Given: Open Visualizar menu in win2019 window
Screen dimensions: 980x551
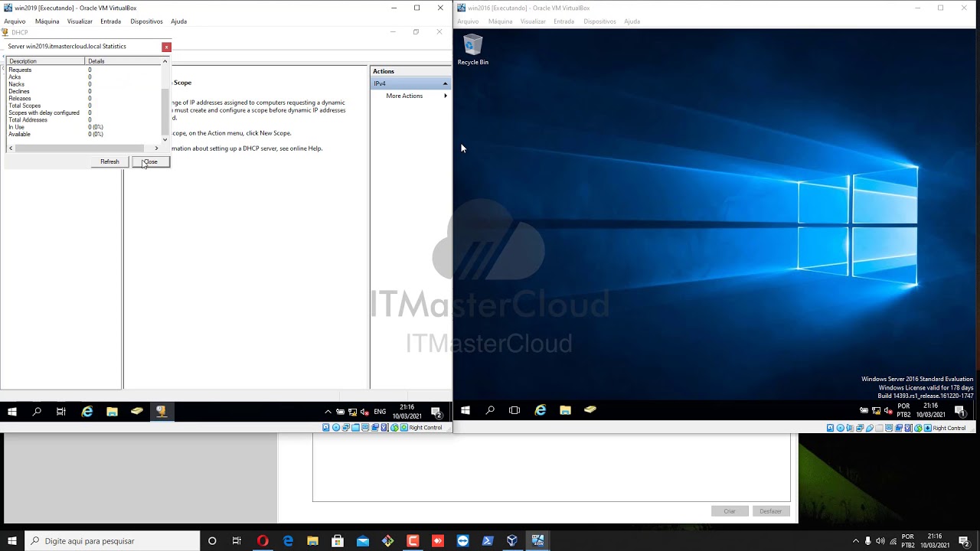Looking at the screenshot, I should pos(80,21).
